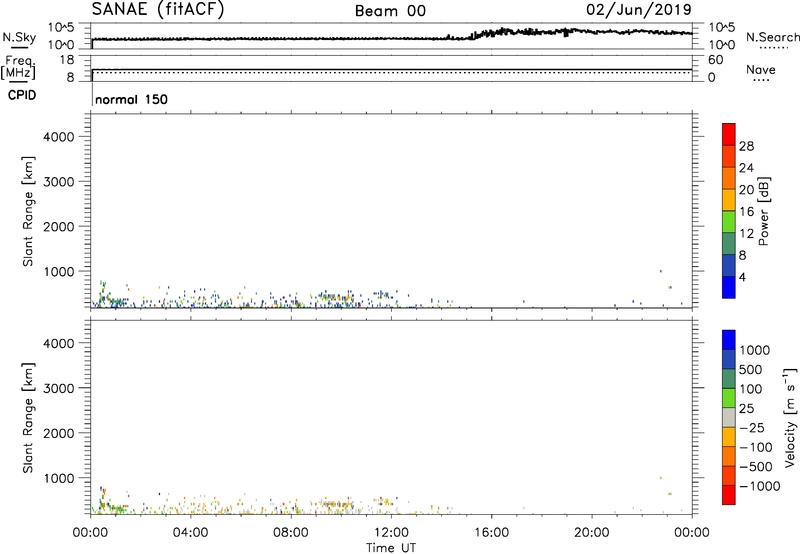800x554 pixels.
Task: Click the 16:00 time tick label
Action: pos(491,533)
